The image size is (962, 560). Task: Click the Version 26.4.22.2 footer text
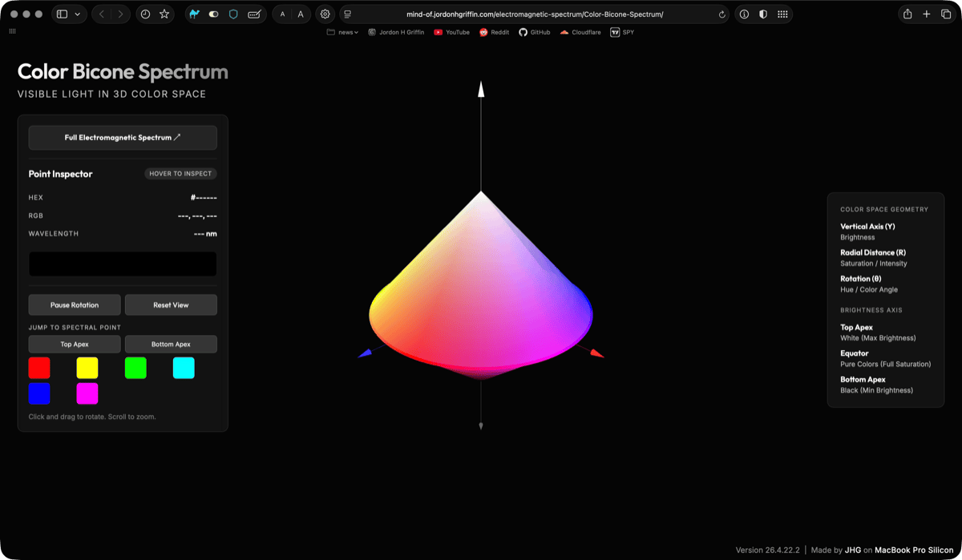point(767,550)
